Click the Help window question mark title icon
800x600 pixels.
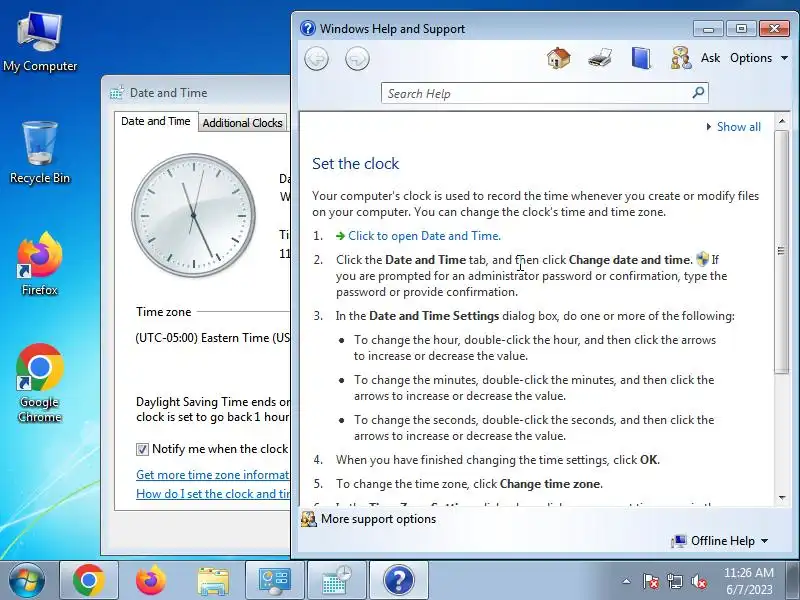coord(308,28)
